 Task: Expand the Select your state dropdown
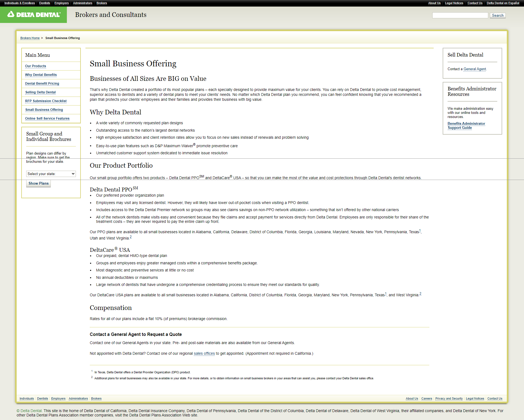point(51,174)
